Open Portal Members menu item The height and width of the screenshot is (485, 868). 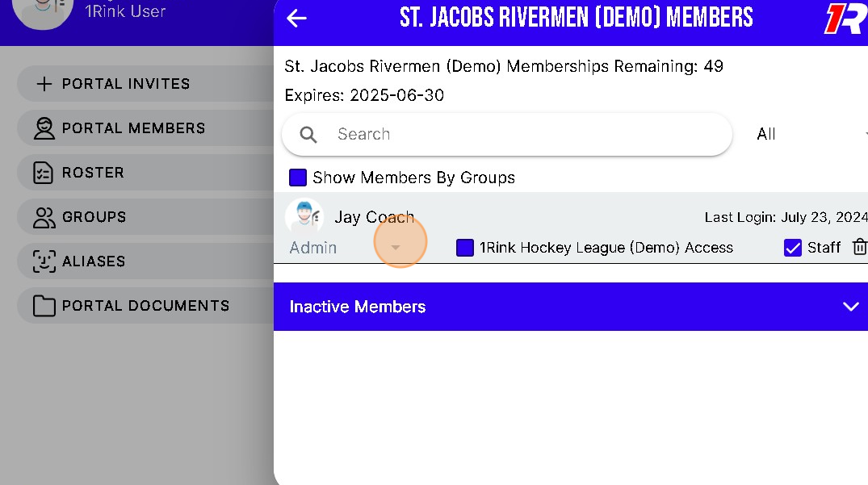[x=146, y=128]
